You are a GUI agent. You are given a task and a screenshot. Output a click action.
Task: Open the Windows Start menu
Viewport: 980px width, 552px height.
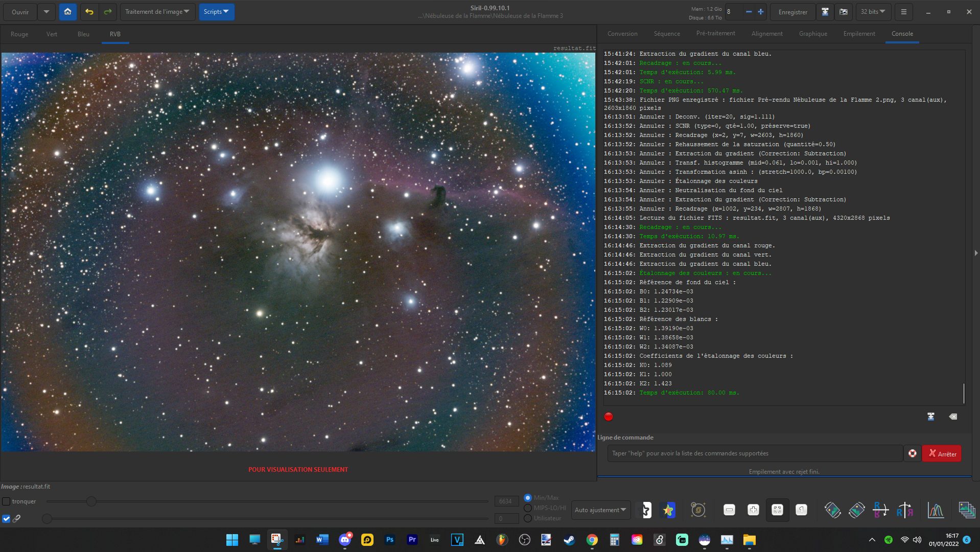click(232, 540)
